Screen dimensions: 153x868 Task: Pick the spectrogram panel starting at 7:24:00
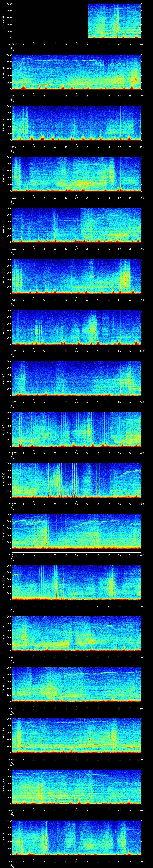tap(77, 786)
